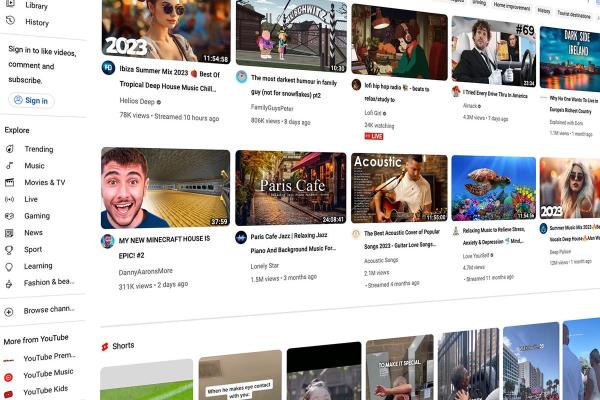The height and width of the screenshot is (400, 600).
Task: Play the Ibiza Summer Mix 2023 thumbnail
Action: point(165,30)
